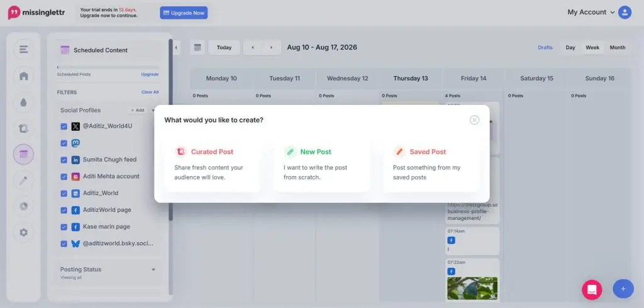Switch to Day view
The image size is (644, 308).
coord(570,47)
